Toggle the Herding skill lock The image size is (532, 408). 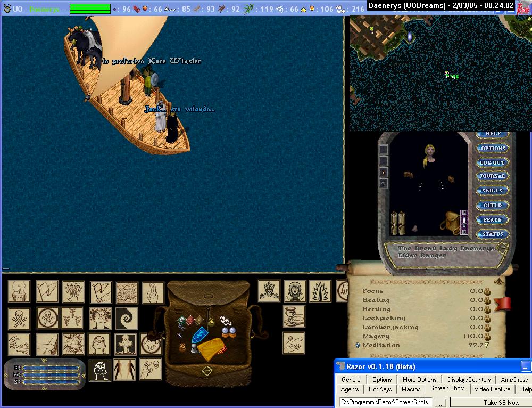pos(487,309)
